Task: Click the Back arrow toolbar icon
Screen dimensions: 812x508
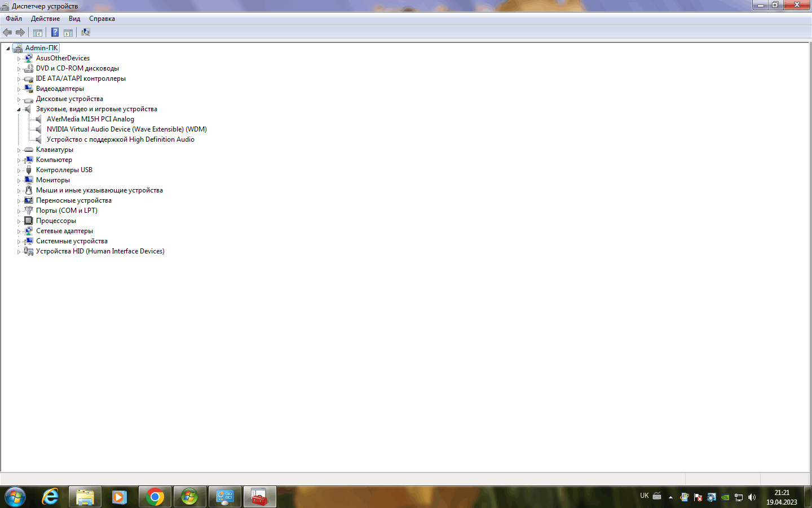Action: pyautogui.click(x=7, y=33)
